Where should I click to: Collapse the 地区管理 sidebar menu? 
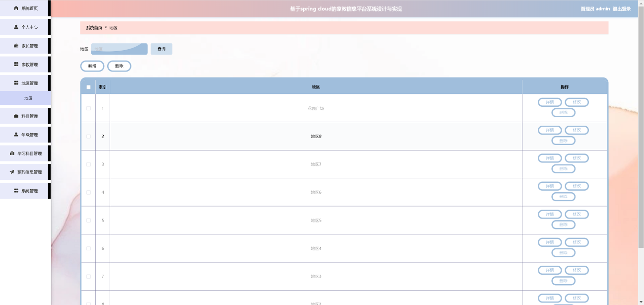[29, 83]
